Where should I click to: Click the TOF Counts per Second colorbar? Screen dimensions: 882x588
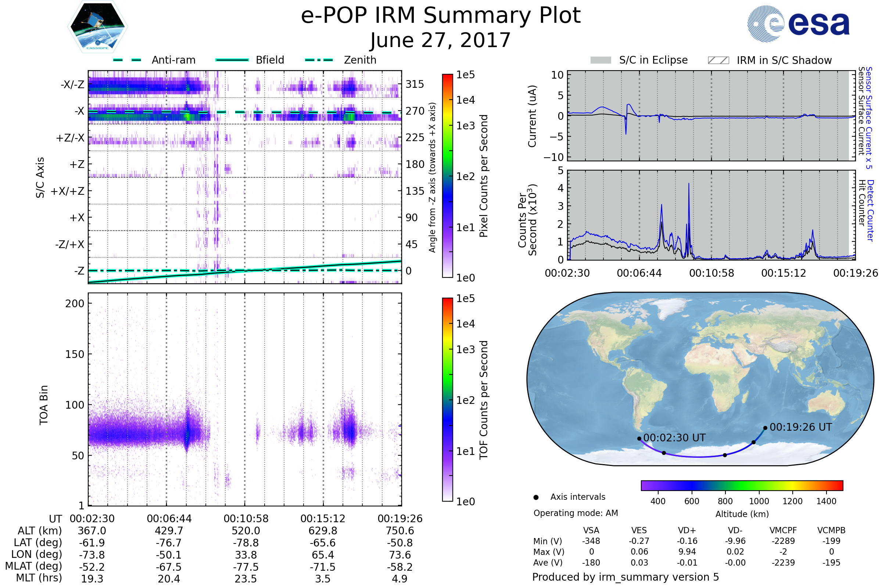pos(447,399)
